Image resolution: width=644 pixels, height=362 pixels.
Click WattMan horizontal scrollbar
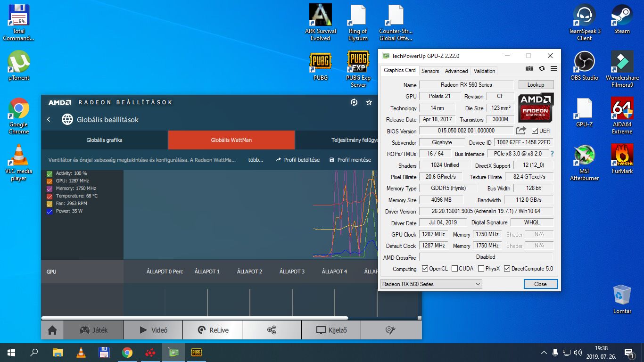(x=195, y=318)
